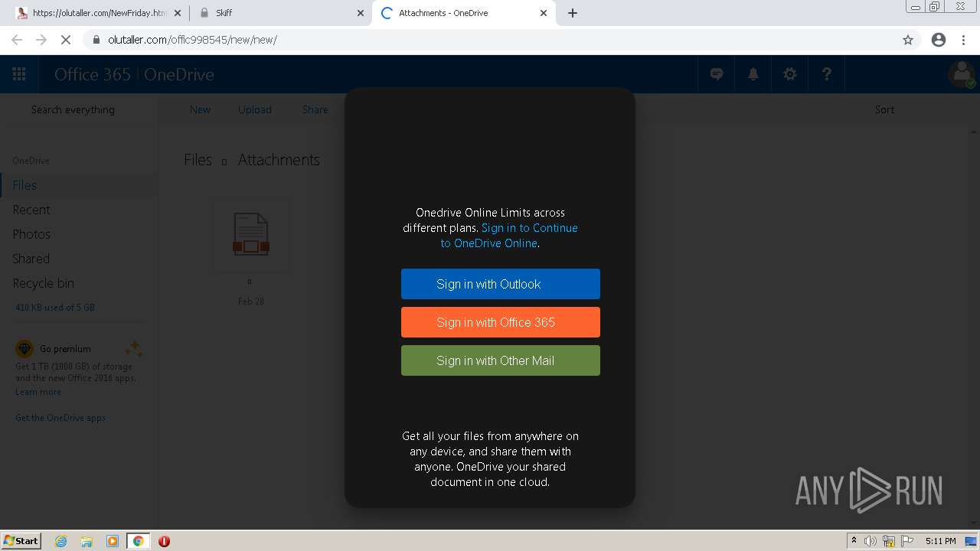Open the settings gear in OneDrive header

pyautogui.click(x=790, y=74)
